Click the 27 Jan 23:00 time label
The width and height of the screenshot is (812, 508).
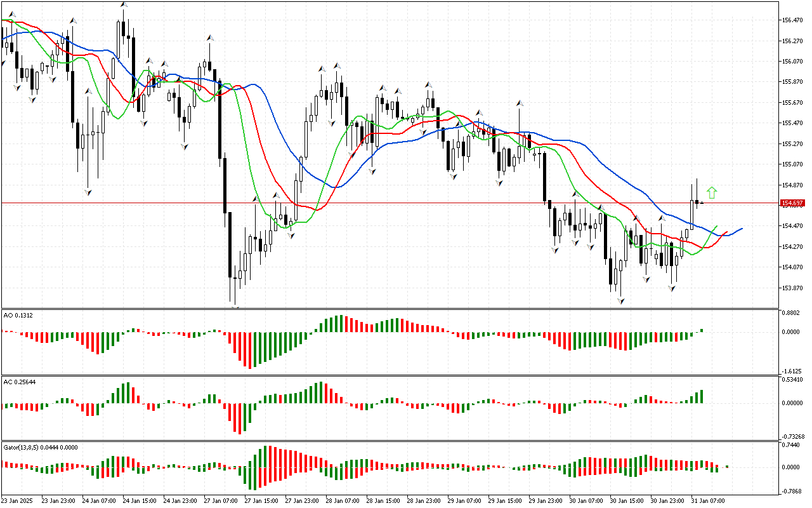[x=303, y=500]
